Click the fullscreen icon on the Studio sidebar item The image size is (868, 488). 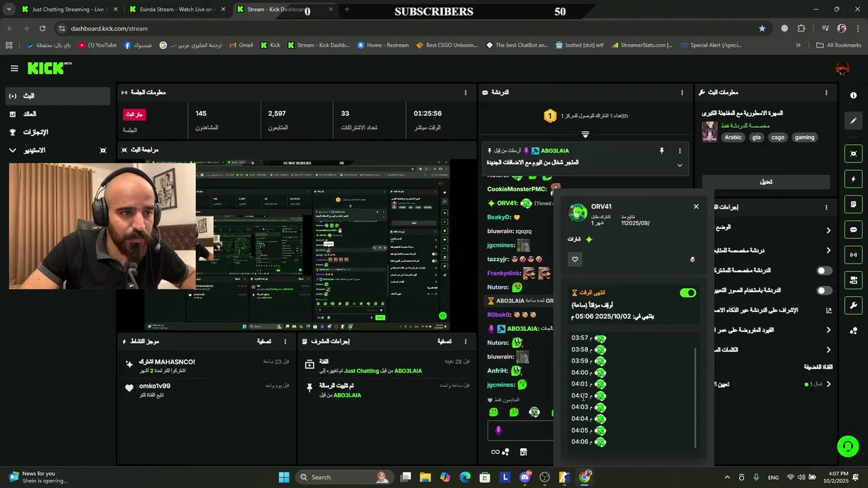point(103,150)
